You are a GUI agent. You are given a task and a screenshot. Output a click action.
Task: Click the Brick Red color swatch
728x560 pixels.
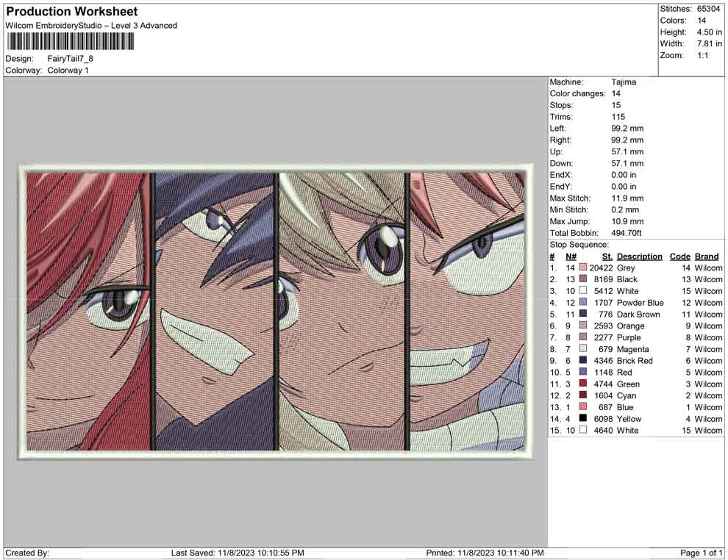point(582,361)
